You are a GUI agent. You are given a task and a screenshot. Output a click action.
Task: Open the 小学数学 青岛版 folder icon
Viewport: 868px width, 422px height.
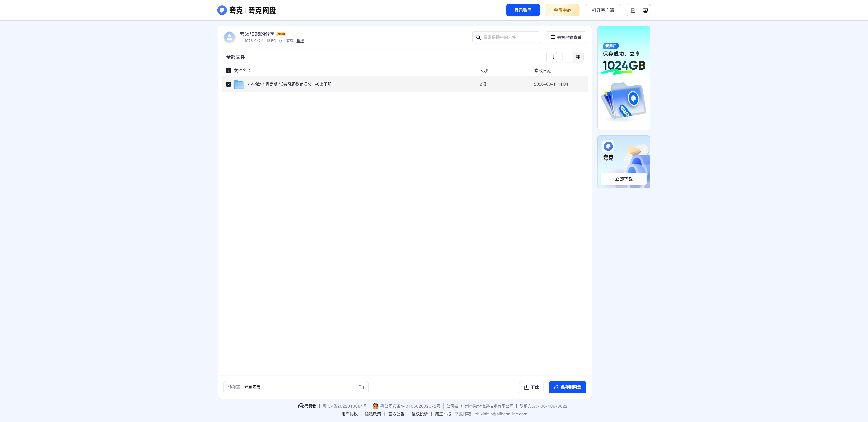[239, 84]
